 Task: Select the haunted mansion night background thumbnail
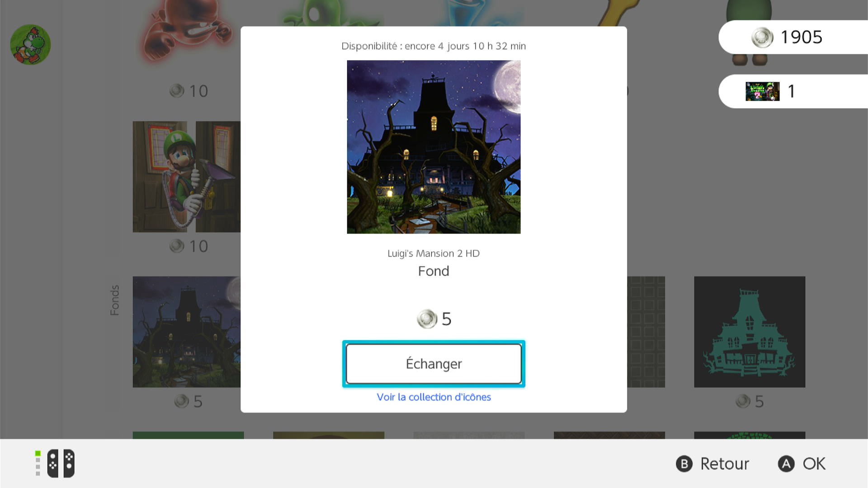[186, 332]
